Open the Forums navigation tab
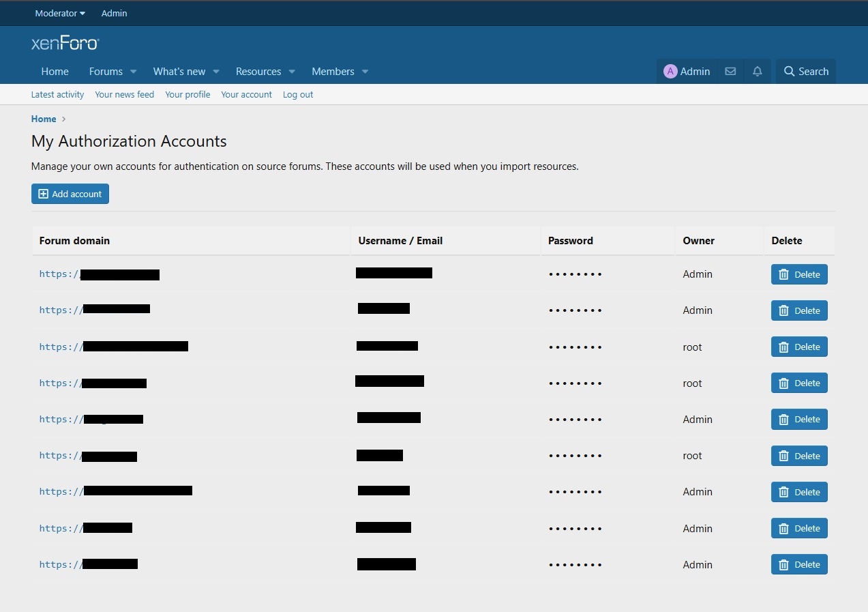The height and width of the screenshot is (612, 868). click(x=106, y=72)
